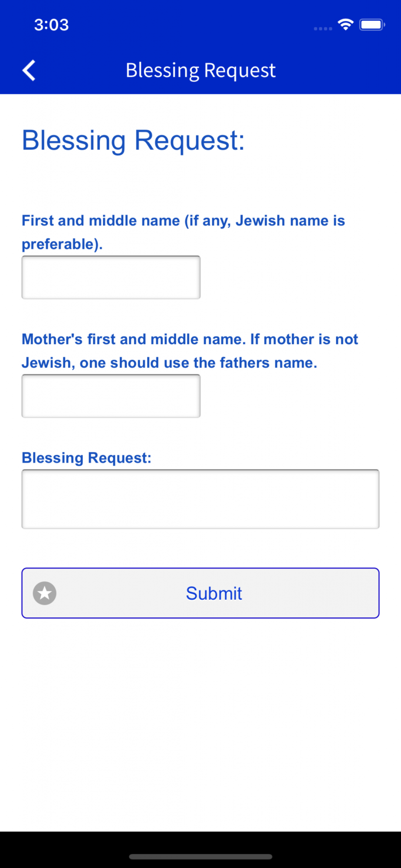Focus the mother's name input field
The width and height of the screenshot is (401, 868).
pos(111,396)
